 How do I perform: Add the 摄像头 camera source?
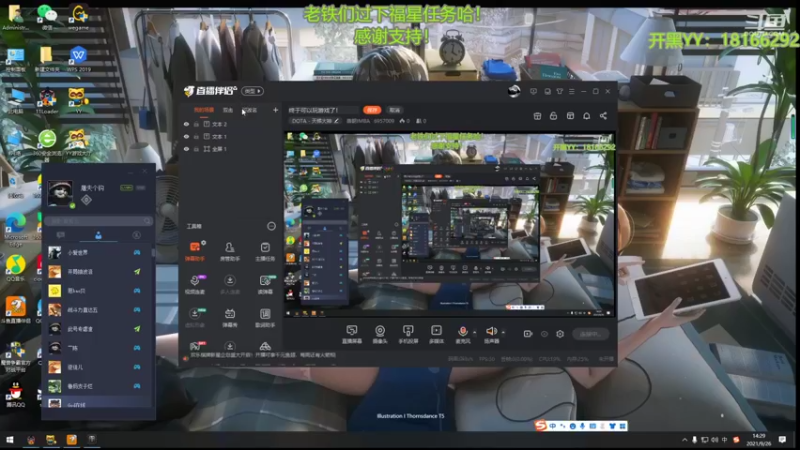tap(380, 334)
